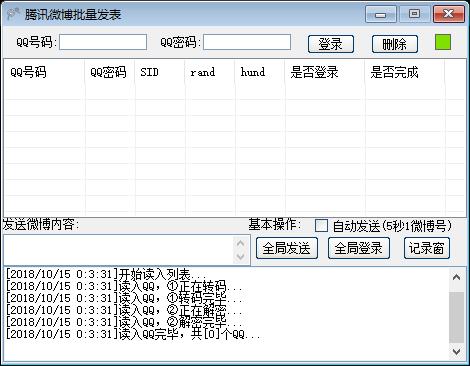Click the app icon in the title bar

(x=13, y=14)
